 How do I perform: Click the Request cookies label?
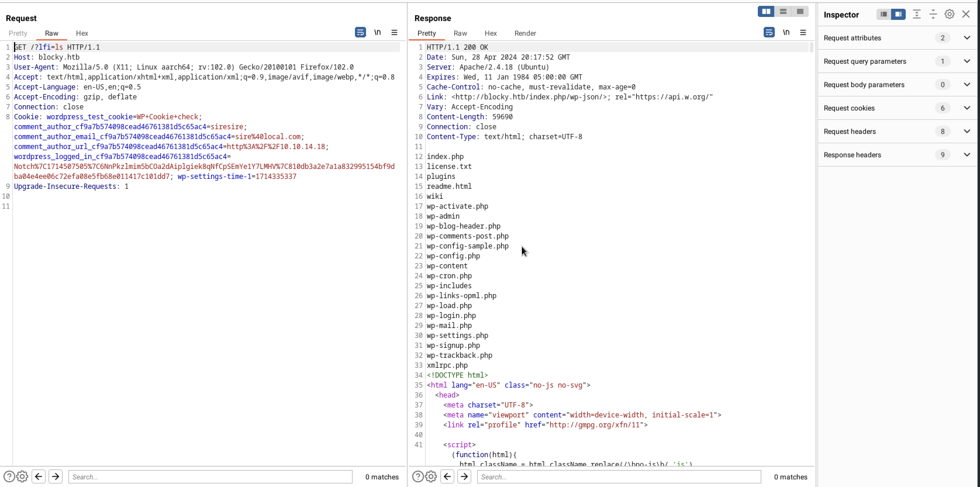[849, 108]
